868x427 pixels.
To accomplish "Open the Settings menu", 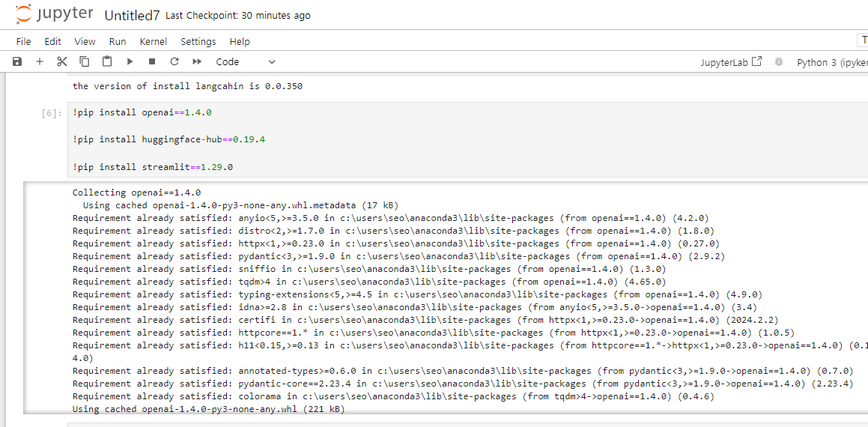I will click(198, 41).
